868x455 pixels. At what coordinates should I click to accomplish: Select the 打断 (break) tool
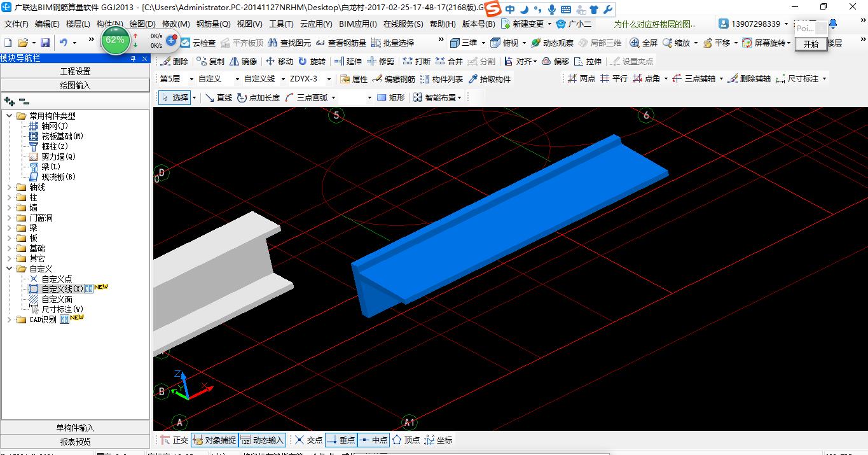coord(417,62)
